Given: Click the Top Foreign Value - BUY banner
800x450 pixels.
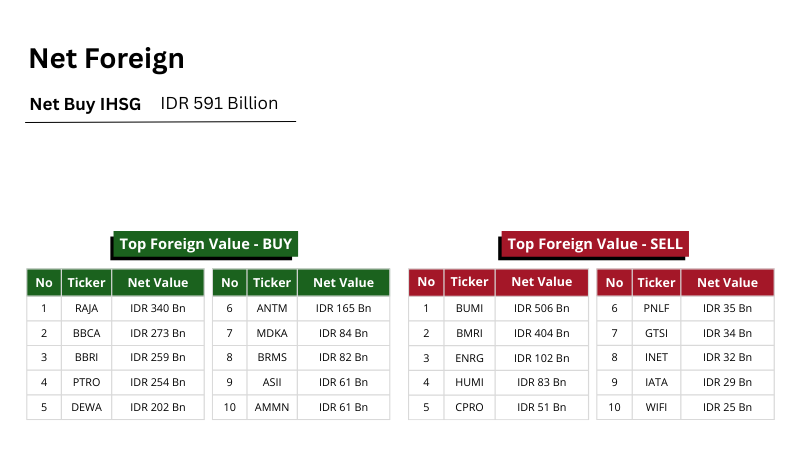Looking at the screenshot, I should click(204, 244).
